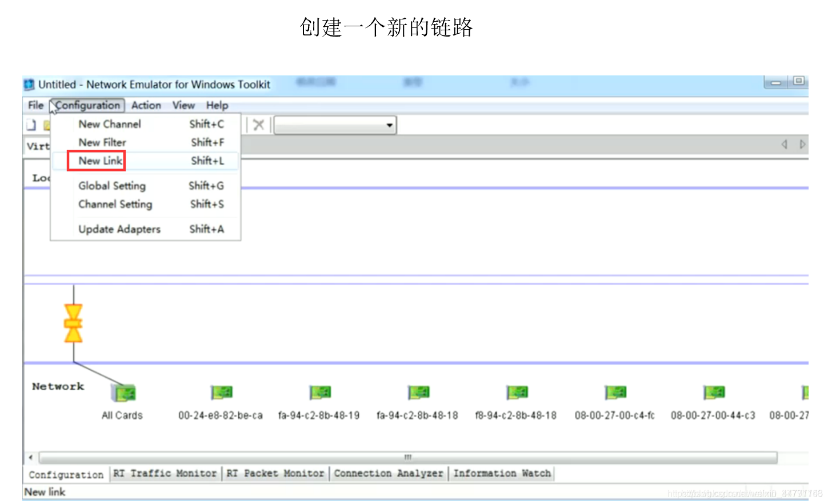Minimize the Network Emulator window
This screenshot has width=828, height=504.
(776, 82)
